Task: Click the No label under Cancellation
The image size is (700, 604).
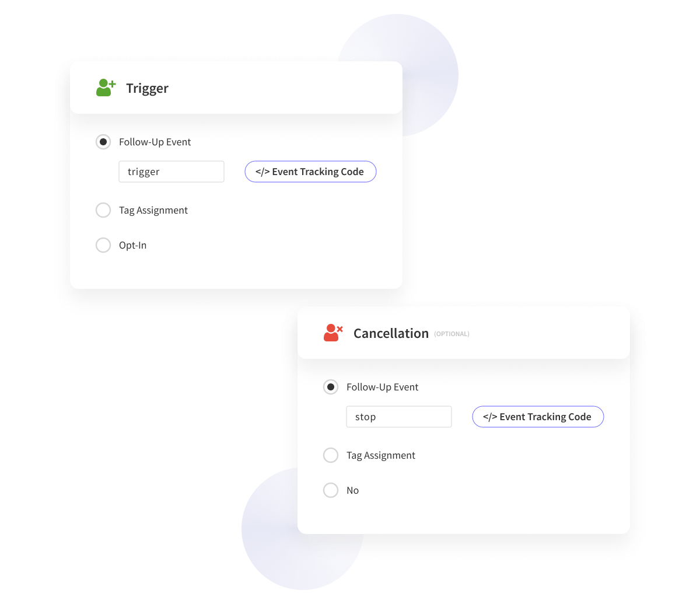Action: click(352, 490)
